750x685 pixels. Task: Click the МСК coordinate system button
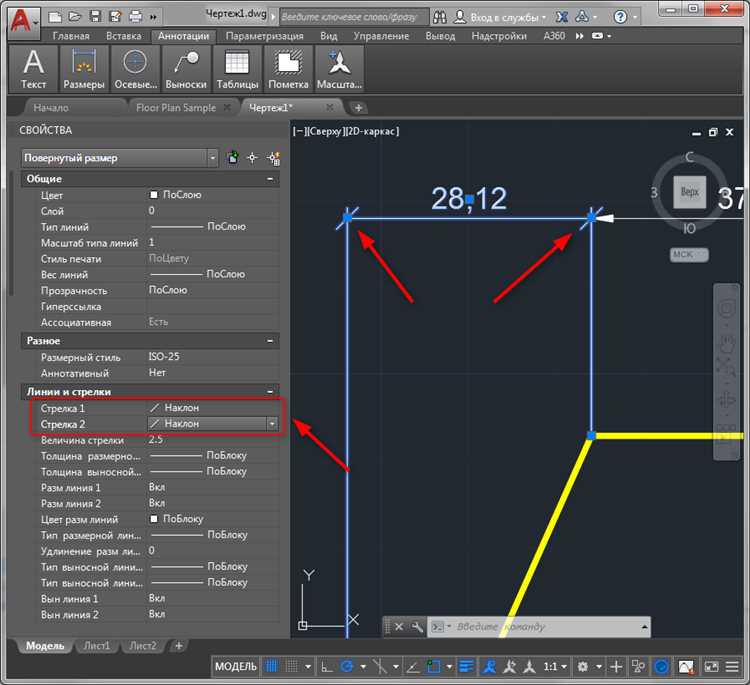(688, 254)
